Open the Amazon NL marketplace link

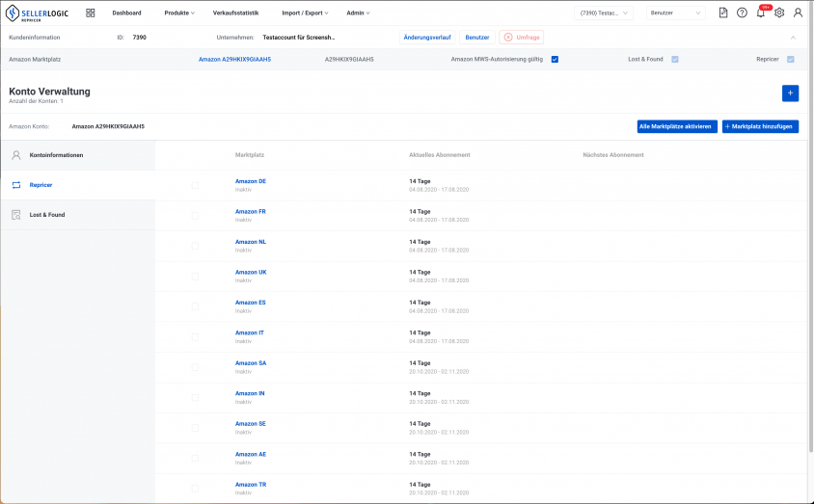point(251,242)
